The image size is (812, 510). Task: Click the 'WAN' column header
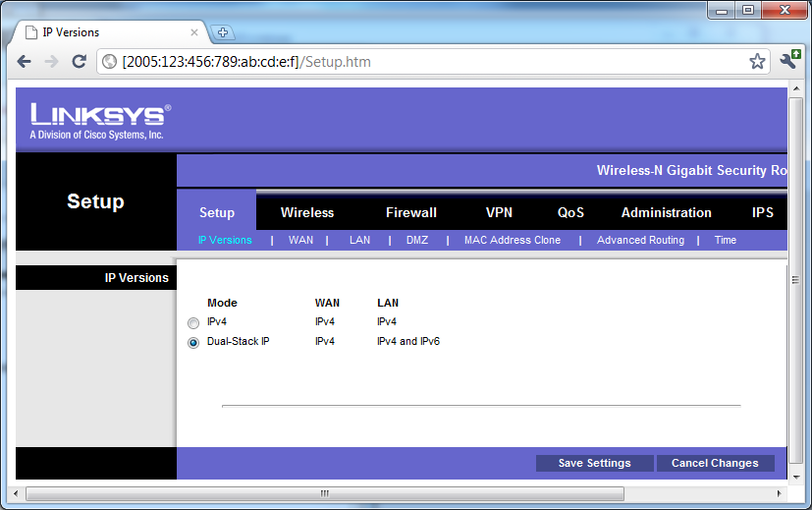(x=327, y=303)
